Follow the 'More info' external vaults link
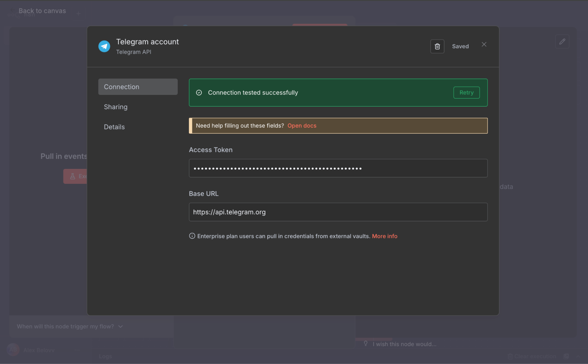The image size is (588, 364). point(384,236)
